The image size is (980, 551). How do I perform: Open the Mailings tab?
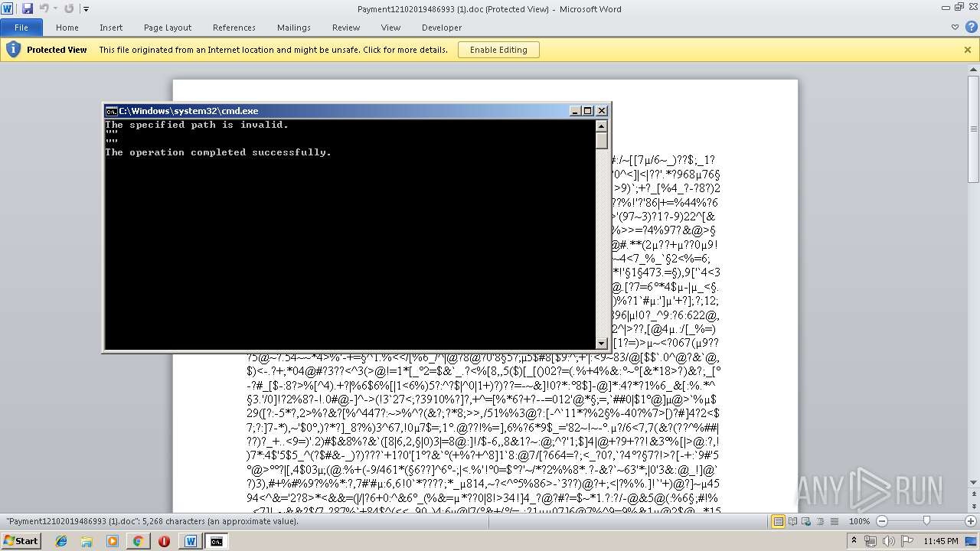coord(294,28)
